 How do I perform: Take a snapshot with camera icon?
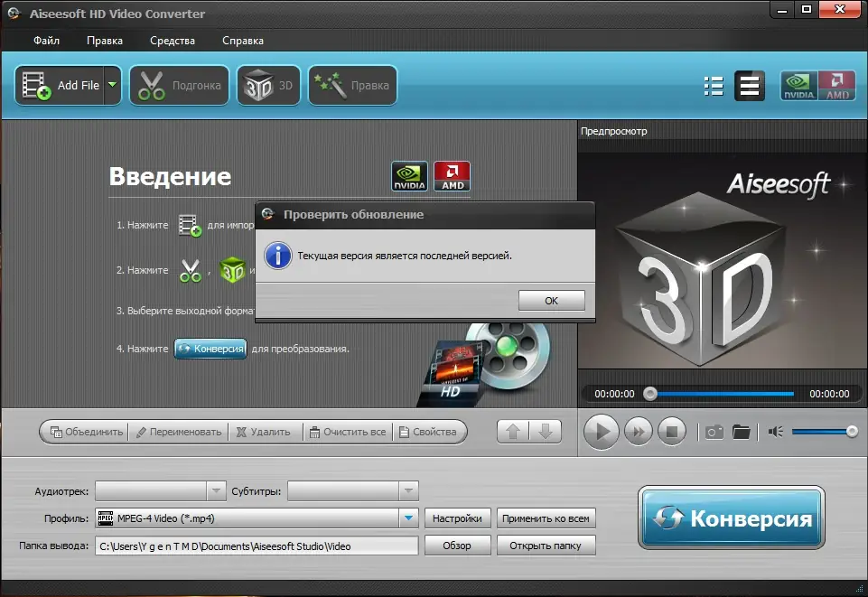(x=714, y=432)
